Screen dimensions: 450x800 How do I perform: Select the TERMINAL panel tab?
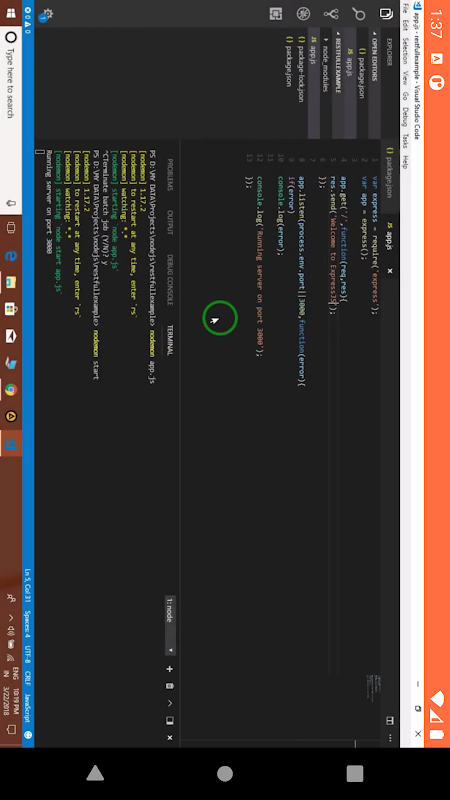pyautogui.click(x=169, y=340)
